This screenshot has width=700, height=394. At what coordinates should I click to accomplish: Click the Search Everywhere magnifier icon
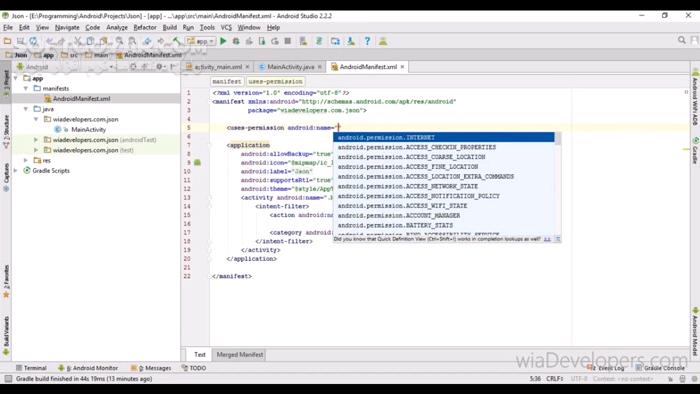point(681,40)
